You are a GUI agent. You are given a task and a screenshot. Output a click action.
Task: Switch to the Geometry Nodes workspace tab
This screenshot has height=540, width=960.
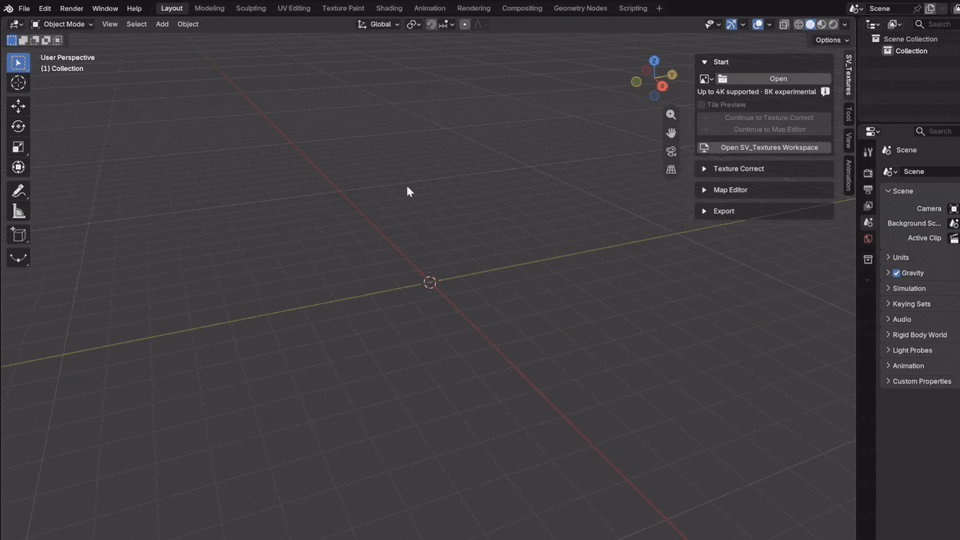[580, 9]
